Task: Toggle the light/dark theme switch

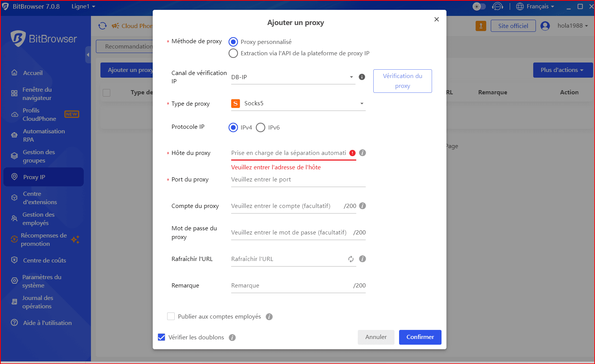Action: coord(479,6)
